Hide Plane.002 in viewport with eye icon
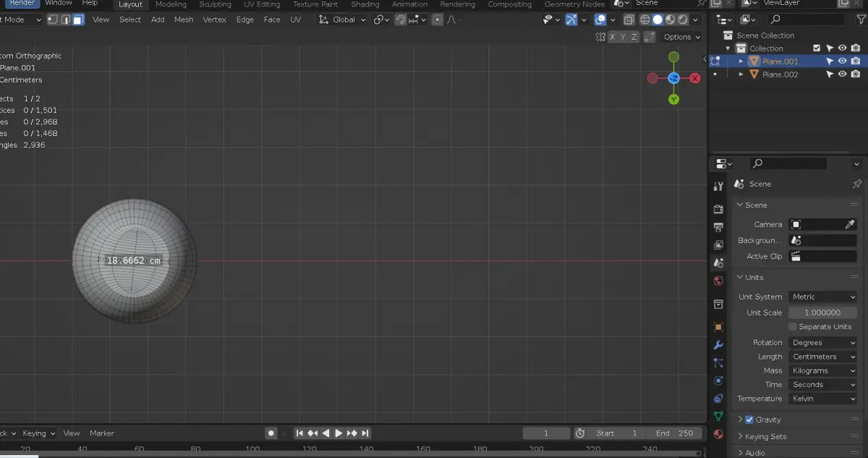 [x=843, y=75]
